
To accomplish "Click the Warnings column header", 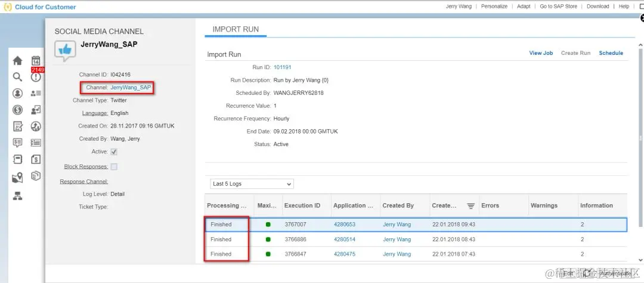I will (x=553, y=206).
